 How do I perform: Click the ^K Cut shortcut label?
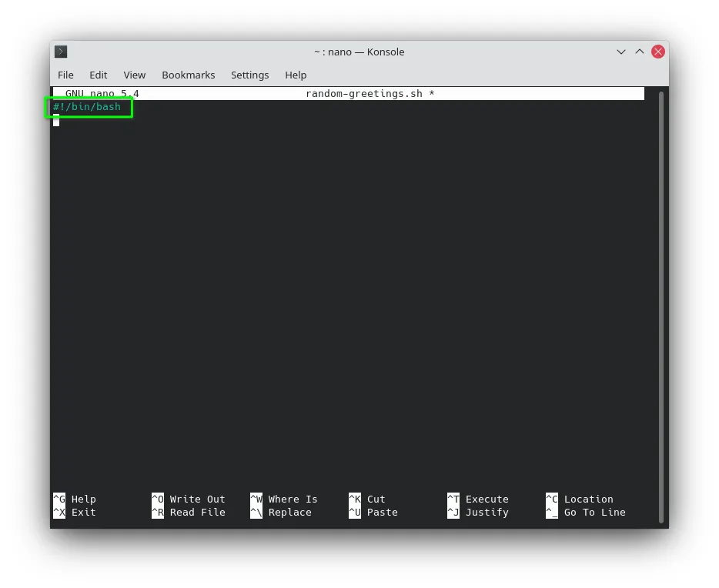coord(367,499)
